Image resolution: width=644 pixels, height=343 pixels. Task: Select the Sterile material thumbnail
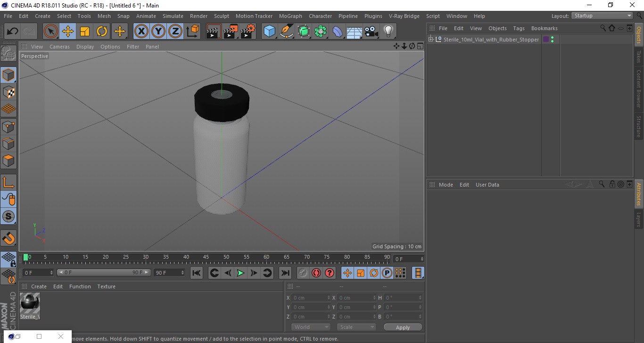pos(30,303)
